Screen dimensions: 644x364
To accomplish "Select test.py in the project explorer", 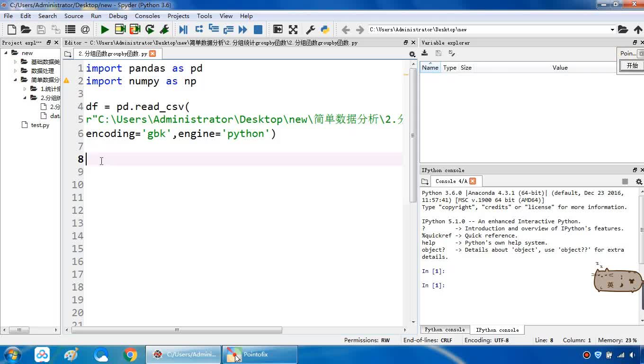I will coord(40,125).
